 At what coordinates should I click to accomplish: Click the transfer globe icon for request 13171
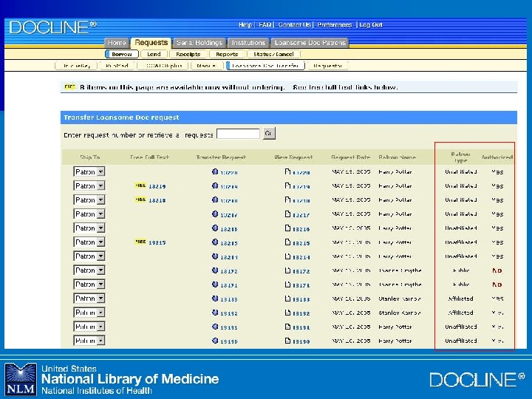point(215,284)
